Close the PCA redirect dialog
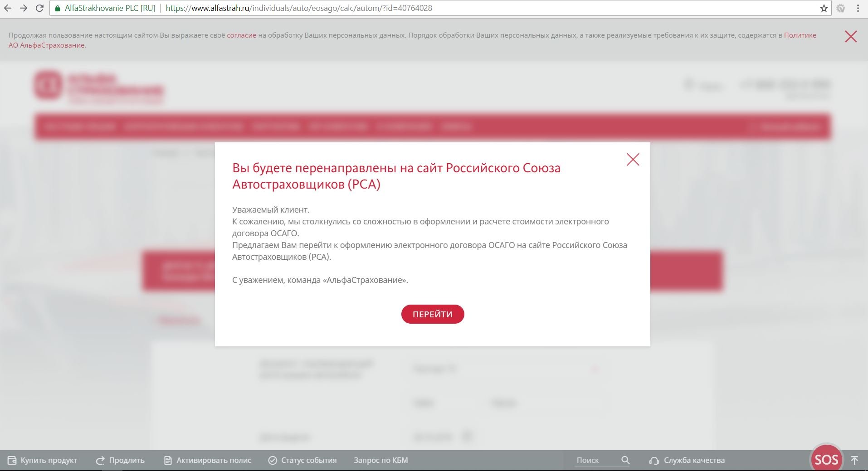 (633, 160)
